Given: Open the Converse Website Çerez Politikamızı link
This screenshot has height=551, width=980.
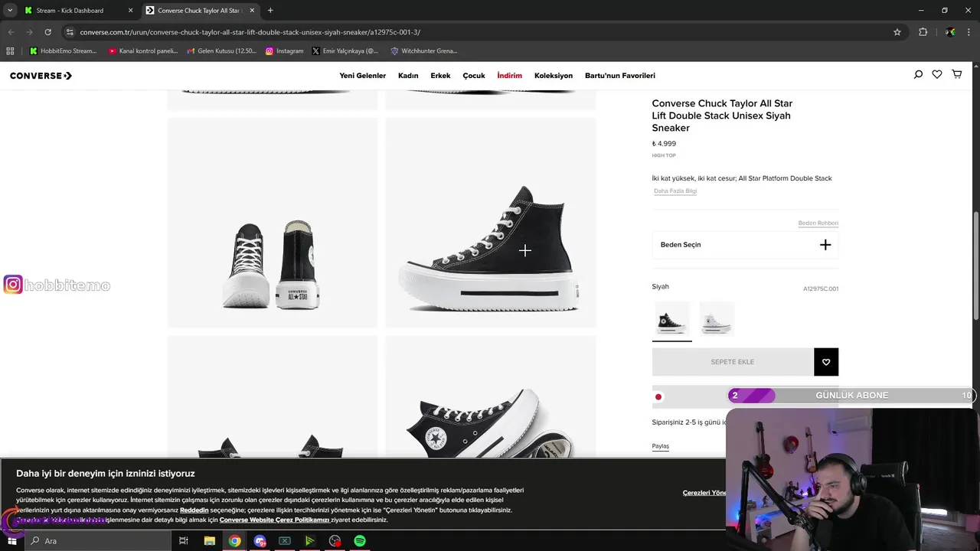Looking at the screenshot, I should coord(274,520).
